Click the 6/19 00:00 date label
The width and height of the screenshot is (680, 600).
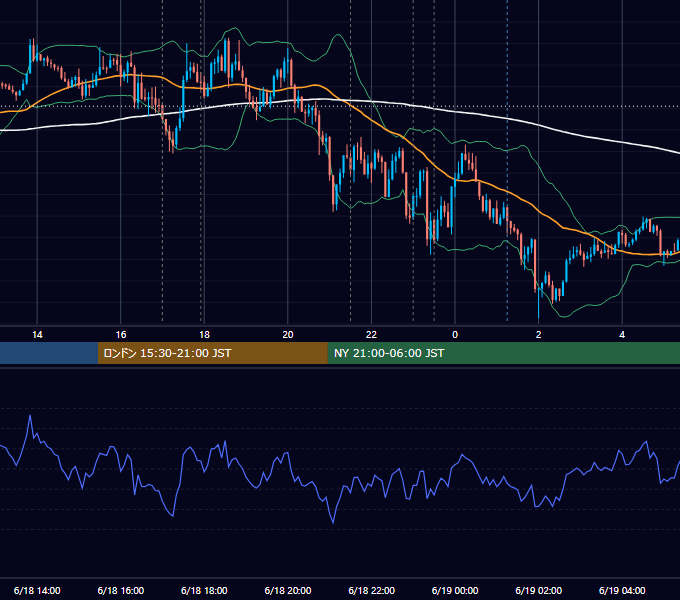455,590
